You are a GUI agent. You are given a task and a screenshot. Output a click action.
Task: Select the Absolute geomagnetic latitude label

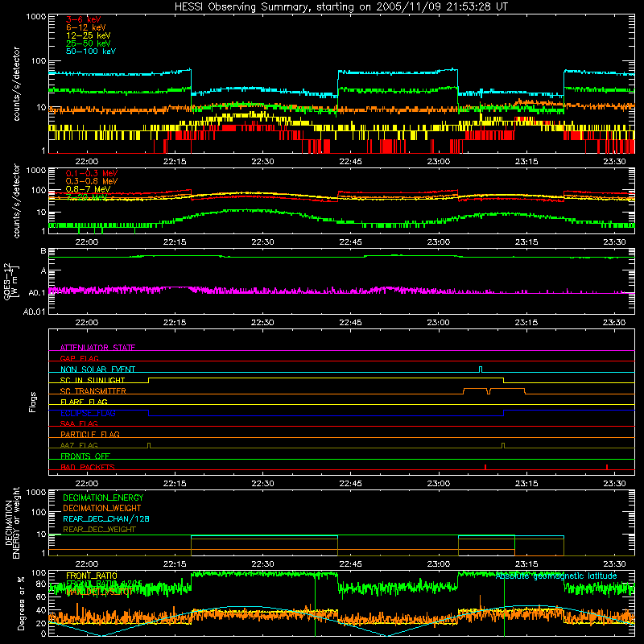coord(556,576)
